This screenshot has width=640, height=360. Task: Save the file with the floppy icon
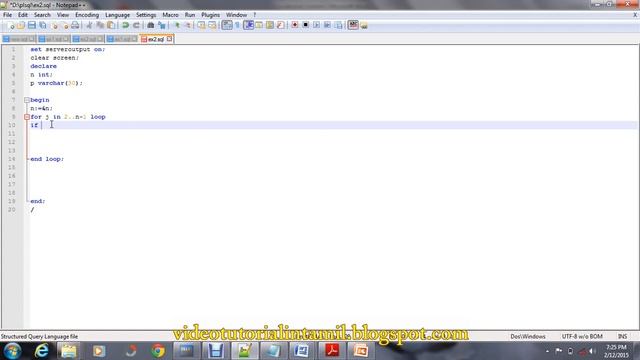coord(31,25)
